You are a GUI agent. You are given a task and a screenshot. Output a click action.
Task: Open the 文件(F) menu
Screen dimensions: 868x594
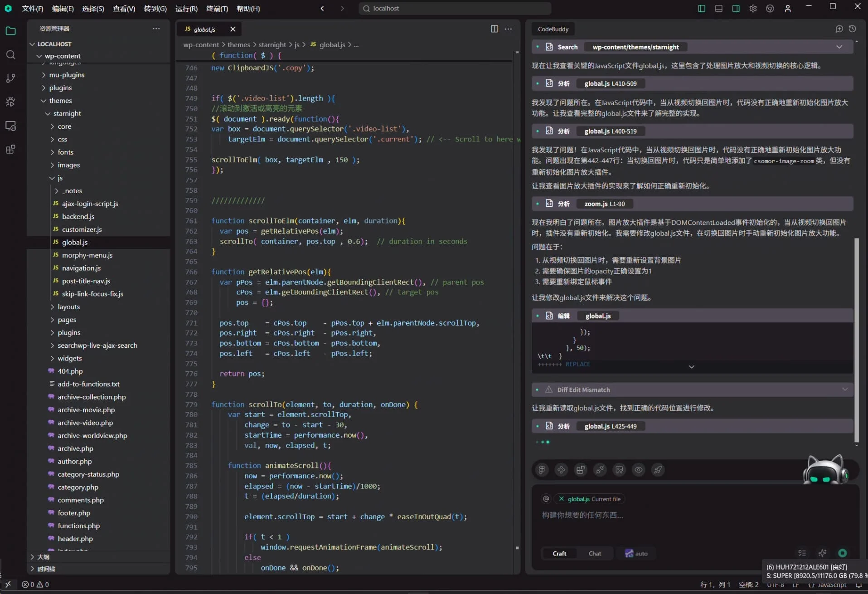pyautogui.click(x=32, y=8)
